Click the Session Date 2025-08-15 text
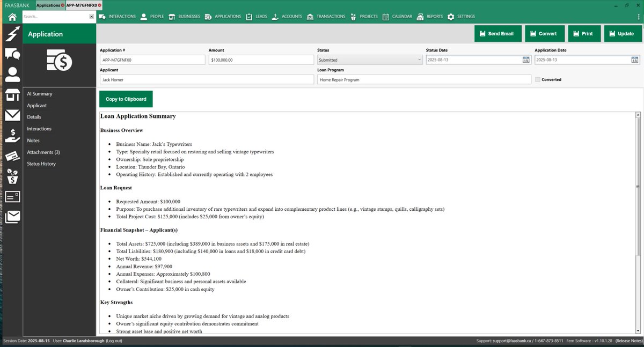The image size is (644, 347). [x=27, y=341]
